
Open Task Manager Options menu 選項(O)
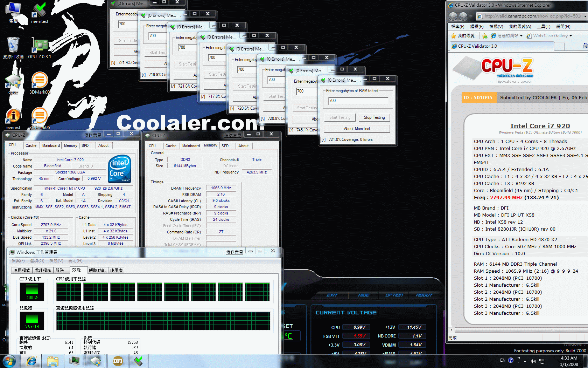pyautogui.click(x=37, y=261)
